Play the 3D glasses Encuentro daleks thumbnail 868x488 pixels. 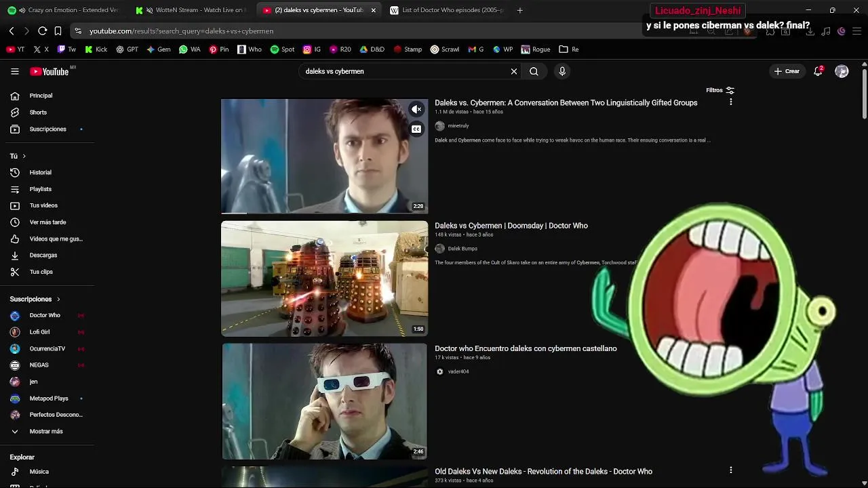point(325,401)
